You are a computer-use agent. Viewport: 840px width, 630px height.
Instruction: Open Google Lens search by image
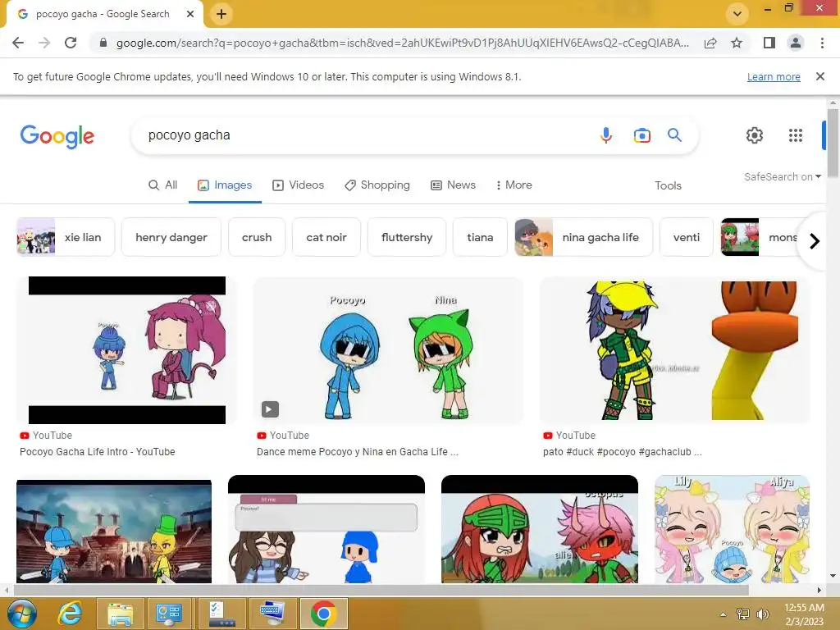tap(641, 135)
